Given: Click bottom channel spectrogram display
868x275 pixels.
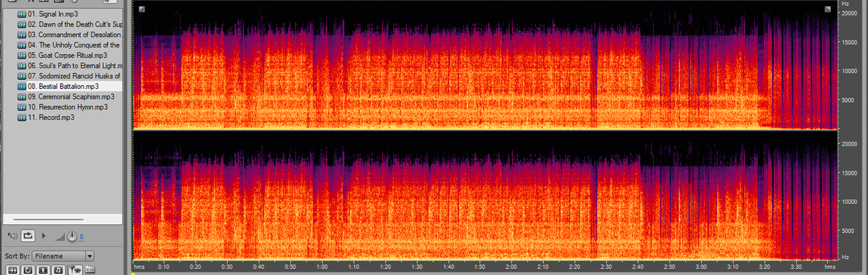Looking at the screenshot, I should pyautogui.click(x=486, y=196).
